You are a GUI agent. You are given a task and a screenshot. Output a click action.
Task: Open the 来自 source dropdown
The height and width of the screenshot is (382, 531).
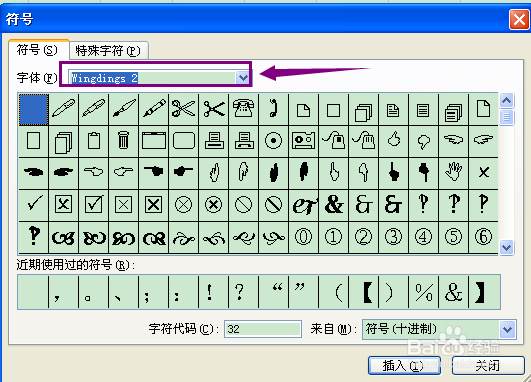pos(507,329)
